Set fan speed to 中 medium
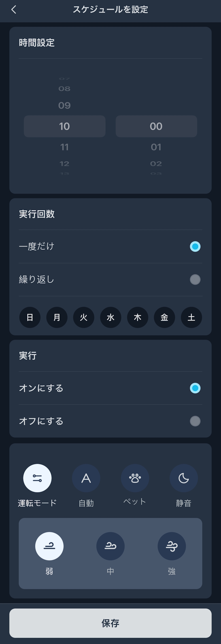 pos(110,546)
